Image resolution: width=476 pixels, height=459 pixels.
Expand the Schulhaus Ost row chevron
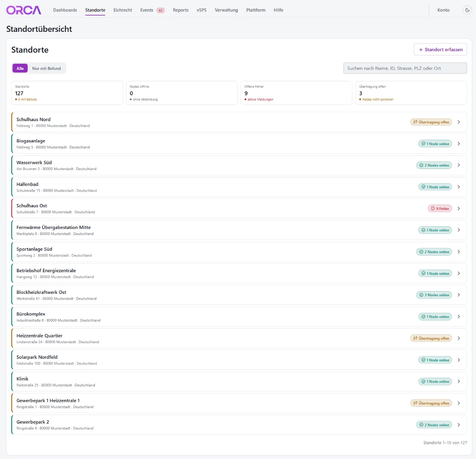(459, 208)
